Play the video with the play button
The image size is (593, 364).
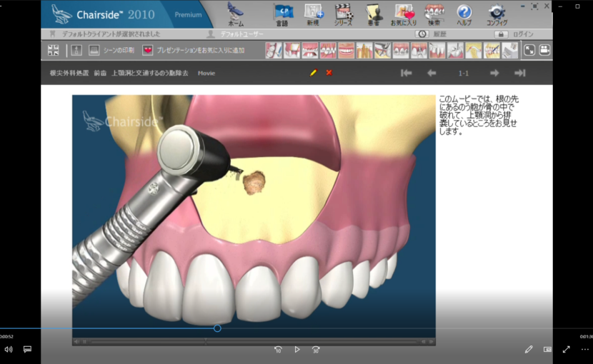(297, 350)
